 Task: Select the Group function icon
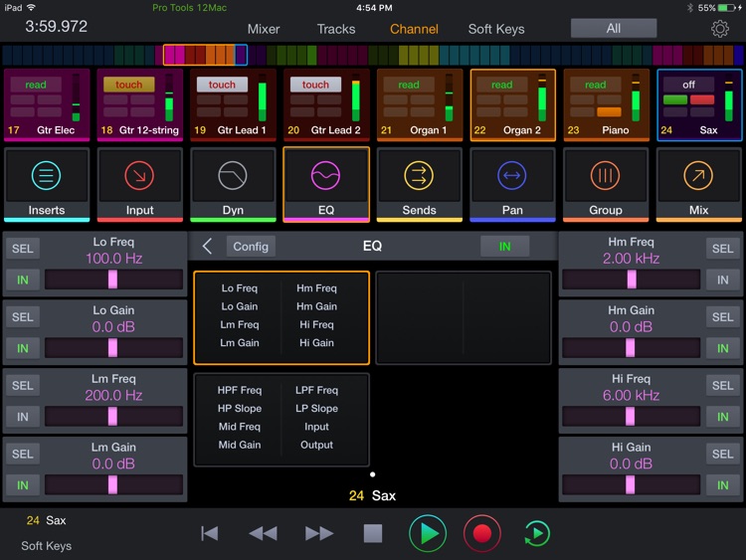605,177
